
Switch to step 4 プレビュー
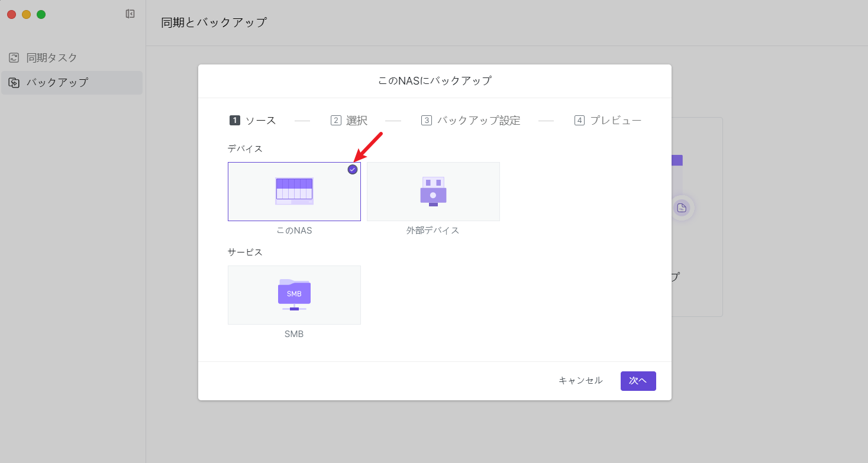[x=608, y=121]
